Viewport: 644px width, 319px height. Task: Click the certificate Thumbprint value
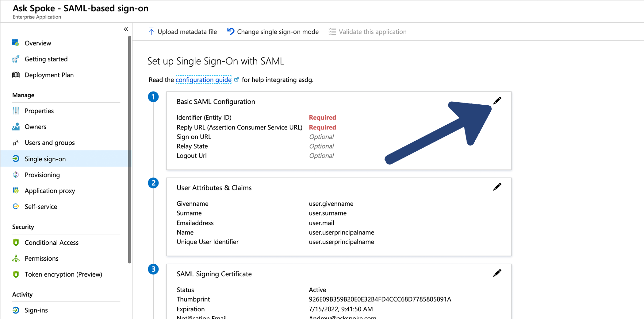[380, 299]
